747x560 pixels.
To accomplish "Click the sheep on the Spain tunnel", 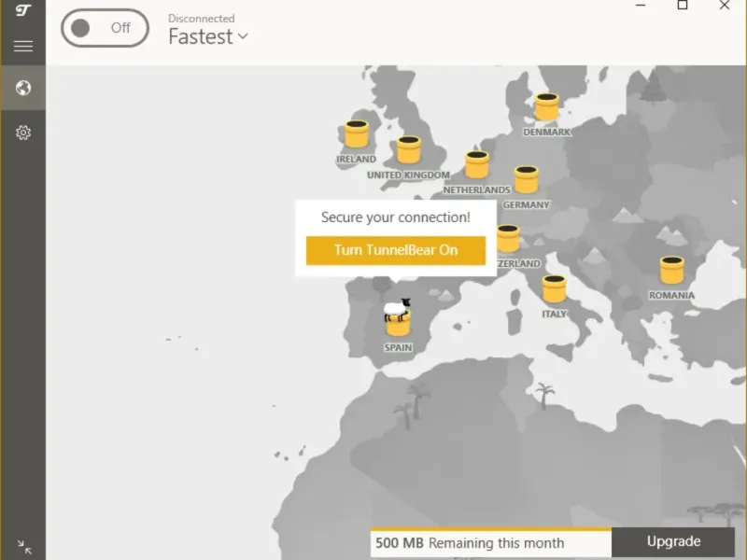I will click(x=397, y=310).
